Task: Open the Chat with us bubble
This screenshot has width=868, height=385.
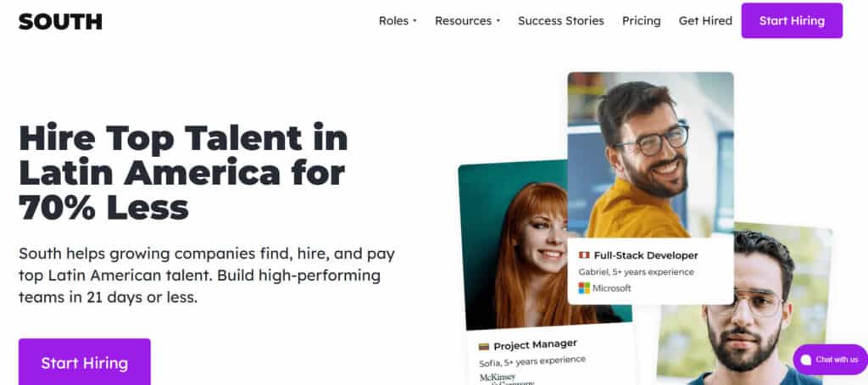Action: pos(830,360)
